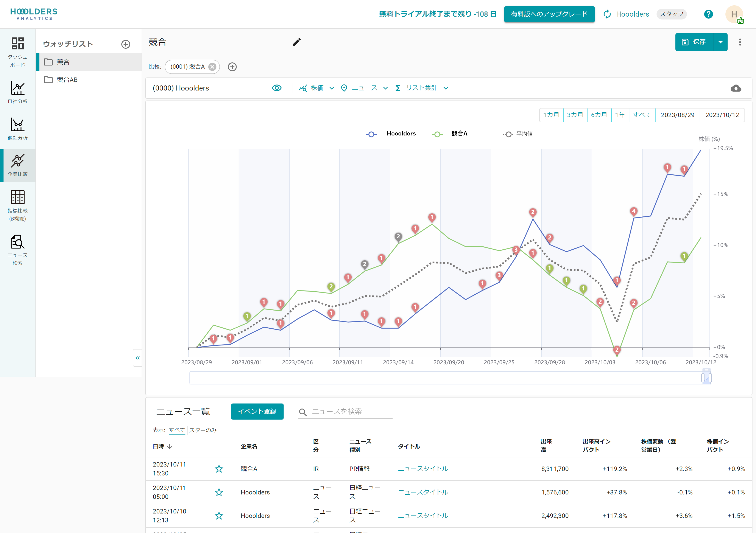
Task: Click the cloud download icon
Action: pos(736,88)
